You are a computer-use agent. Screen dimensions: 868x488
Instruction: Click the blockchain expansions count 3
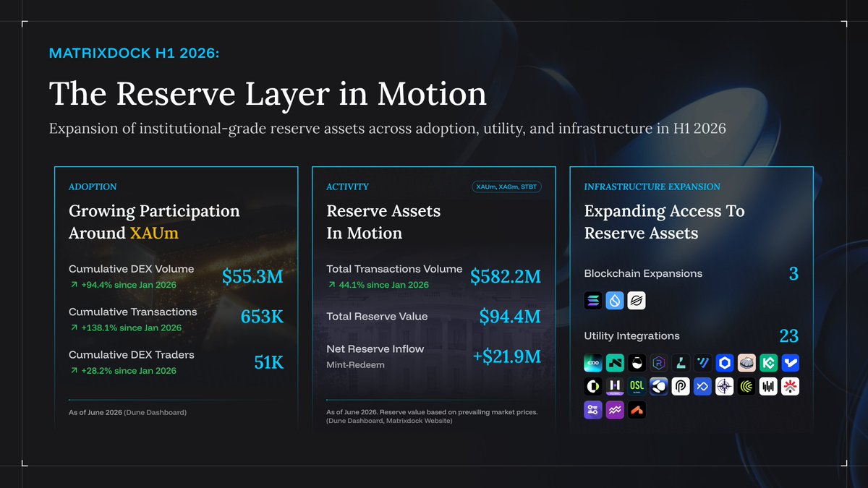pos(793,273)
